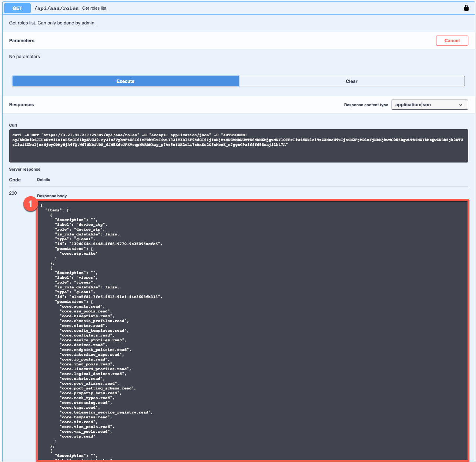Click the Parameters section header
476x462 pixels.
click(x=21, y=41)
